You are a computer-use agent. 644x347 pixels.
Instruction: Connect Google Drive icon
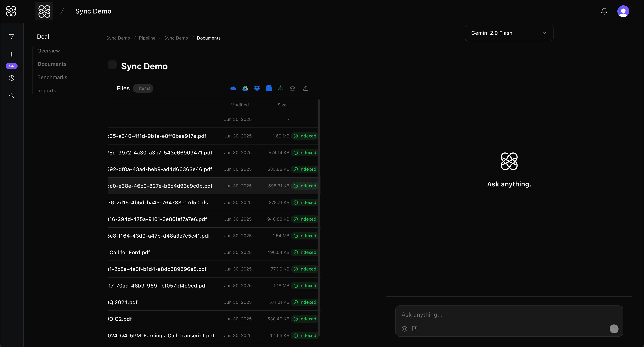(x=245, y=88)
